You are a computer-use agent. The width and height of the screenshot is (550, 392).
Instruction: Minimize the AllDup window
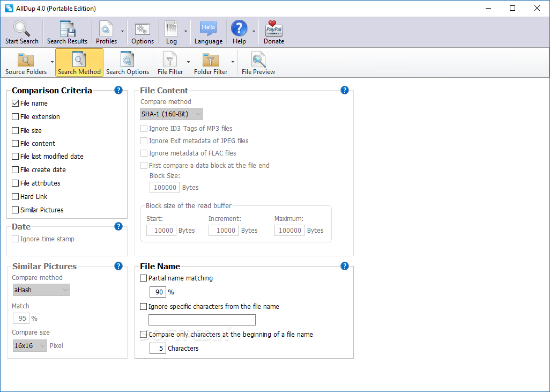488,8
